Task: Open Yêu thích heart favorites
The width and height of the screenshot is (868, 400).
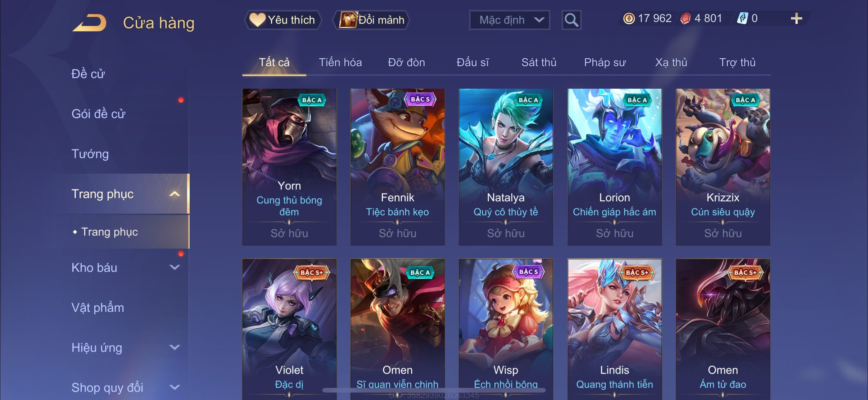Action: coord(283,20)
